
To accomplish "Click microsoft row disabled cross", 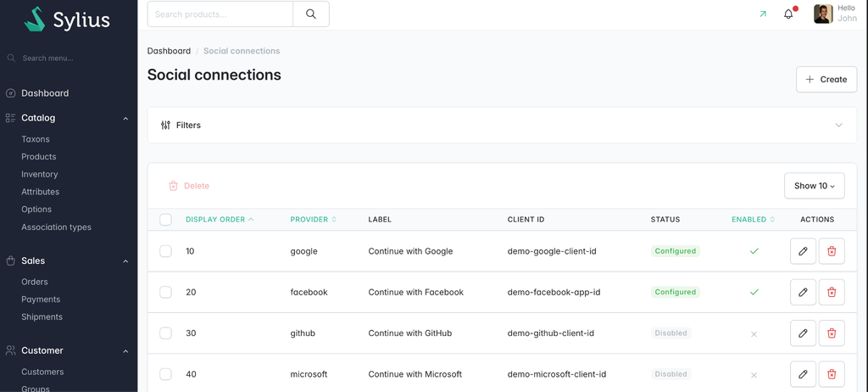I will (754, 375).
